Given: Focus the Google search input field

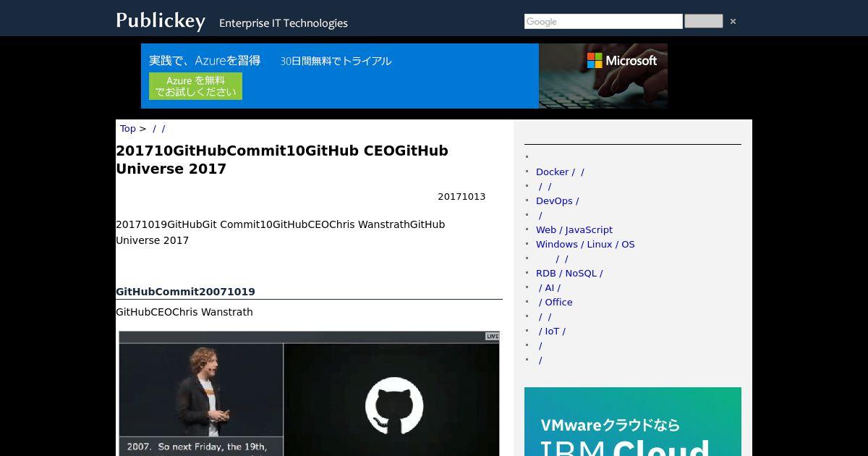Looking at the screenshot, I should click(603, 22).
